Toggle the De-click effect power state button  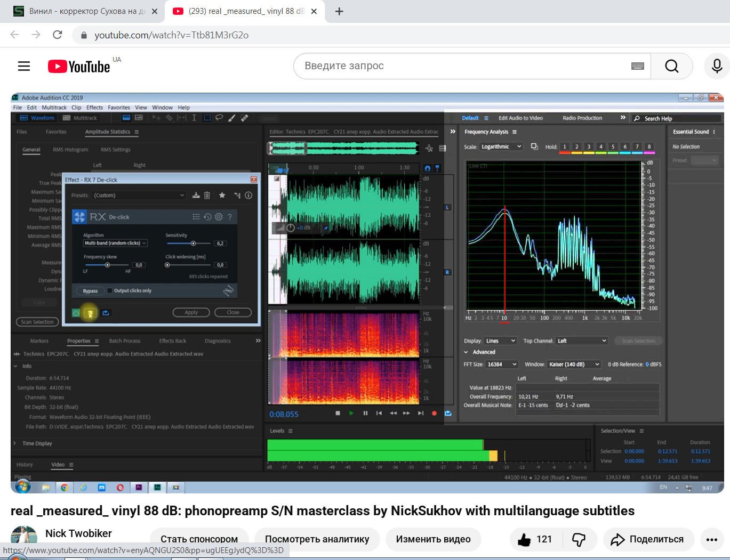[x=76, y=313]
